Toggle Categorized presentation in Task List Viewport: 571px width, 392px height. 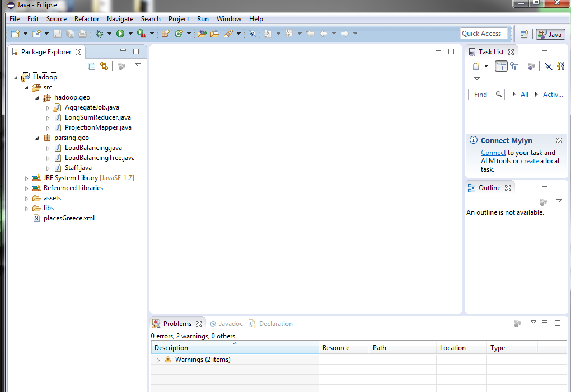(x=501, y=66)
